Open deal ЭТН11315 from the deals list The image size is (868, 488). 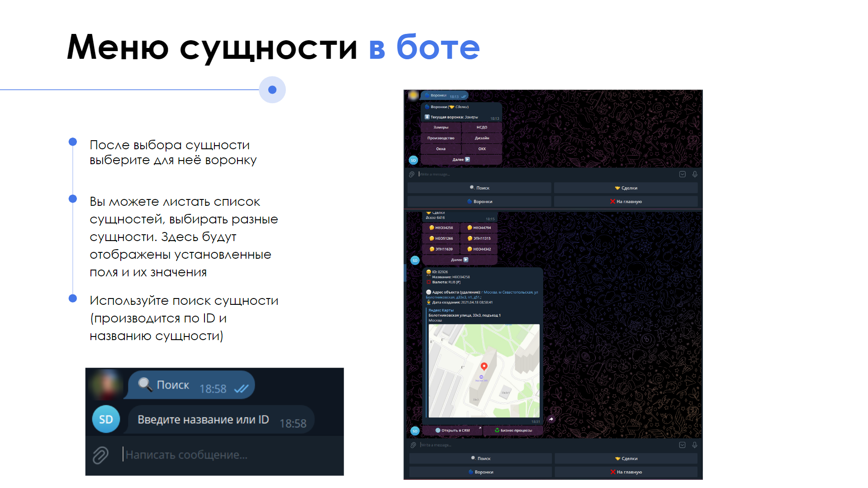[x=479, y=238]
